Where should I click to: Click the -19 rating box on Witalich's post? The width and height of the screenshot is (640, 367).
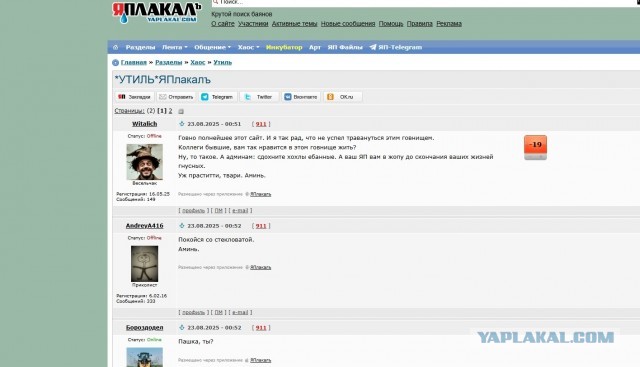pyautogui.click(x=535, y=147)
